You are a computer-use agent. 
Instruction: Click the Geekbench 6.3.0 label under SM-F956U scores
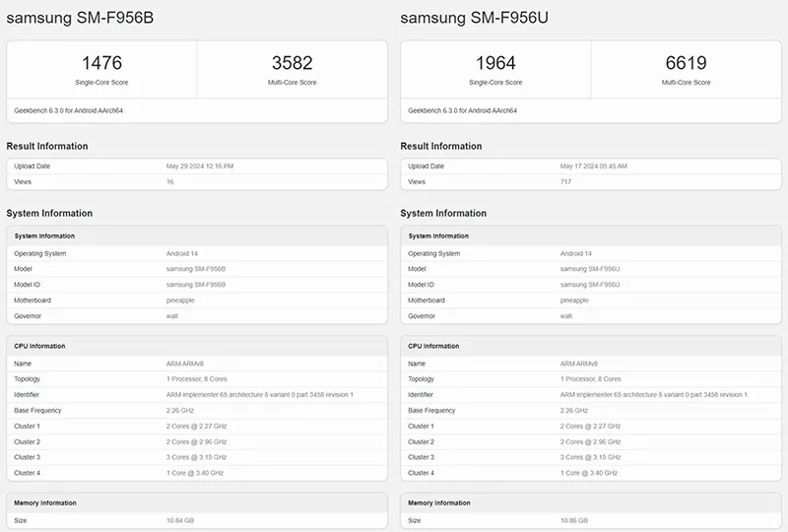[462, 110]
